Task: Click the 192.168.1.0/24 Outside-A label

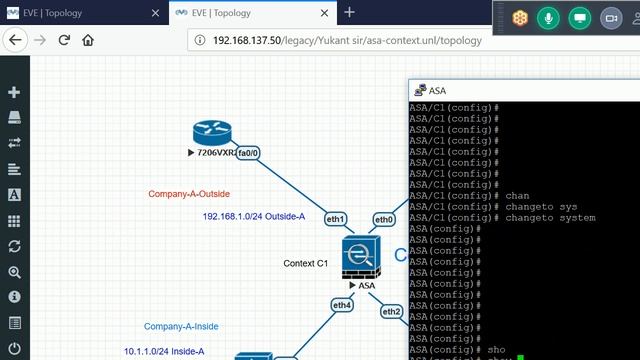Action: (x=254, y=216)
